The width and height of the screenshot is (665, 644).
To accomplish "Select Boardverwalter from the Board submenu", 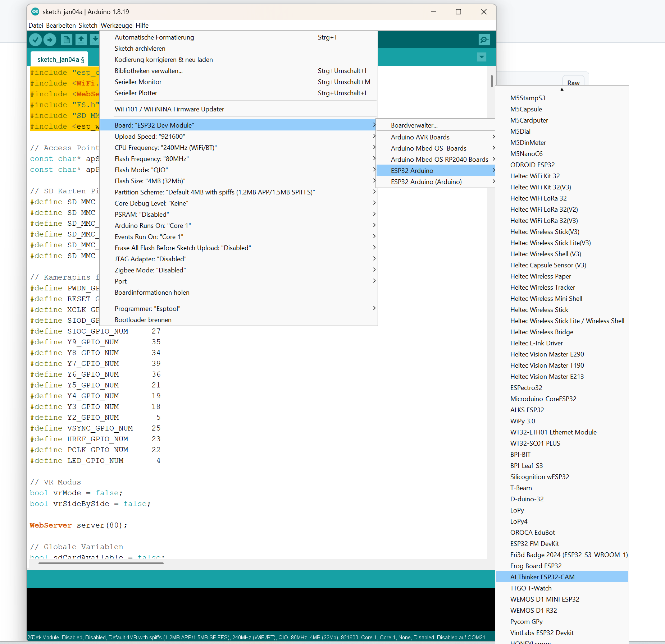I will coord(414,125).
